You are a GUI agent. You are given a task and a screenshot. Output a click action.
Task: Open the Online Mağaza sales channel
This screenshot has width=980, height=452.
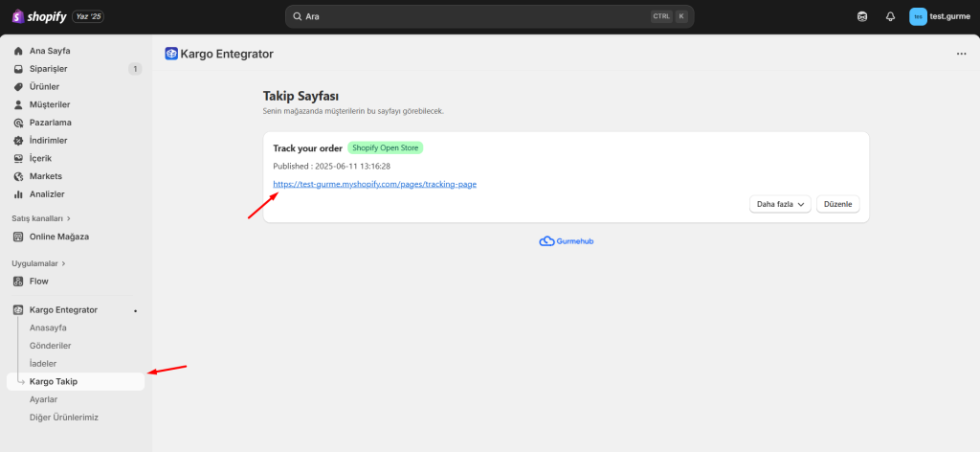[x=58, y=237]
